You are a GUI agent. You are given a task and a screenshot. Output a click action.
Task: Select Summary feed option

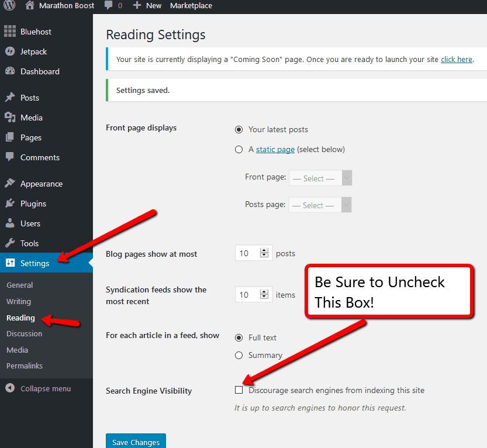[x=239, y=355]
